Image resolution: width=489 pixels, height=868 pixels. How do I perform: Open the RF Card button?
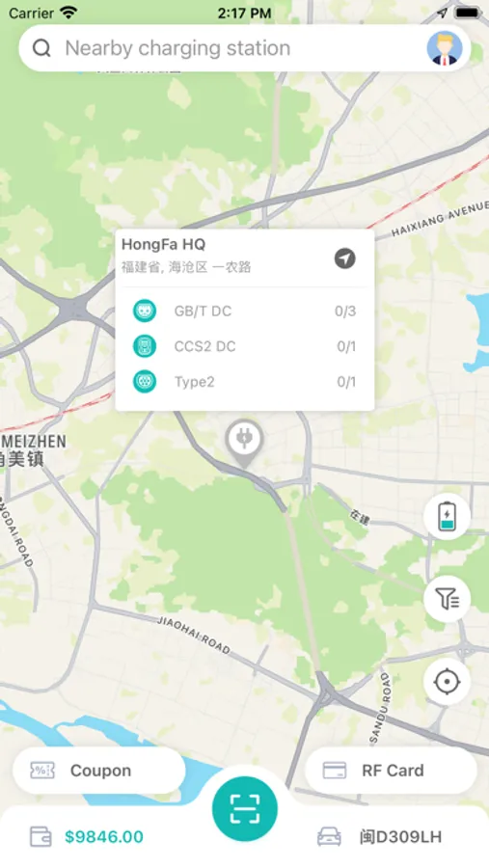[391, 770]
